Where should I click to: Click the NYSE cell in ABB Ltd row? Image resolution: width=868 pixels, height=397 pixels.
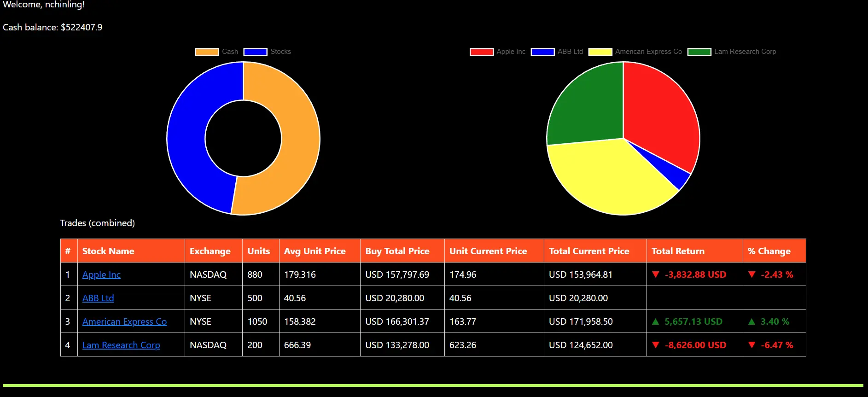(x=214, y=298)
